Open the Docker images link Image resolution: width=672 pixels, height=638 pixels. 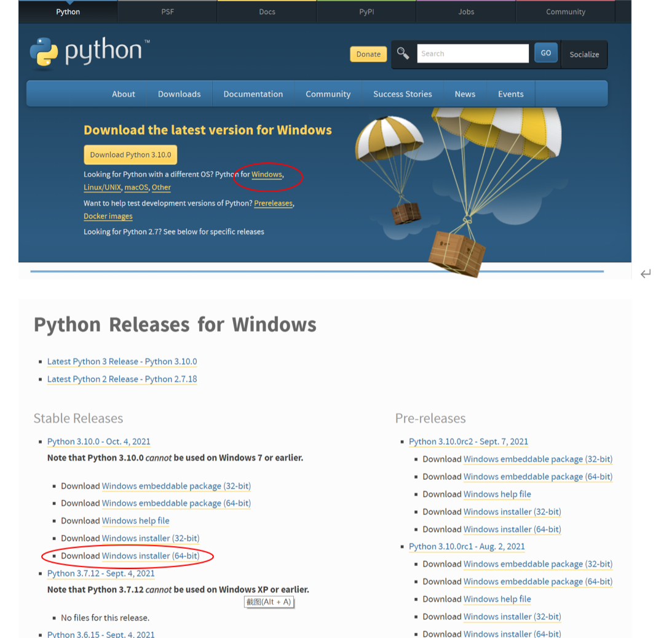pyautogui.click(x=108, y=216)
